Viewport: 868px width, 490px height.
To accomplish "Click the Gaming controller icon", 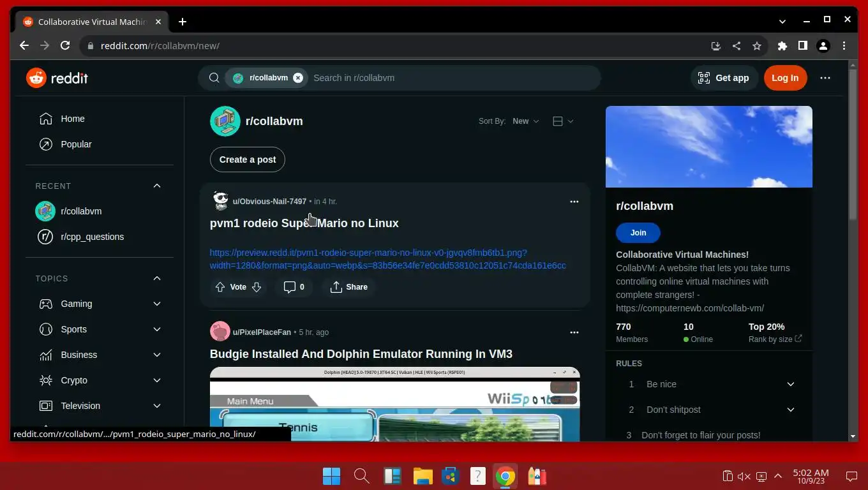I will point(46,304).
